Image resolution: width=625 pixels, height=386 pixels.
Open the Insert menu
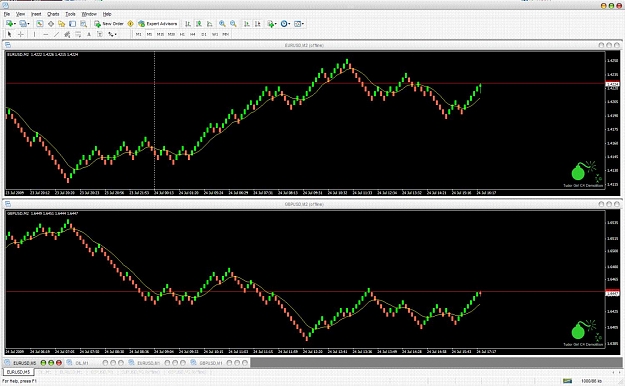(x=36, y=14)
